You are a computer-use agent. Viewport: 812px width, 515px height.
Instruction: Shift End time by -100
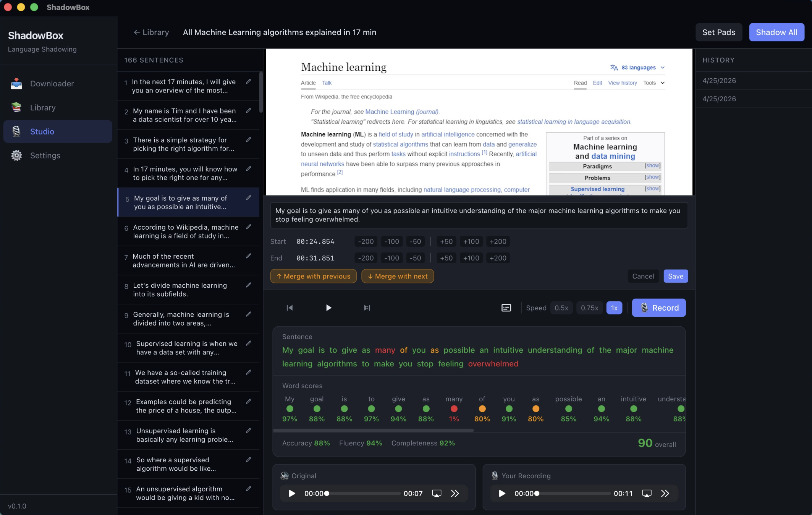[391, 258]
